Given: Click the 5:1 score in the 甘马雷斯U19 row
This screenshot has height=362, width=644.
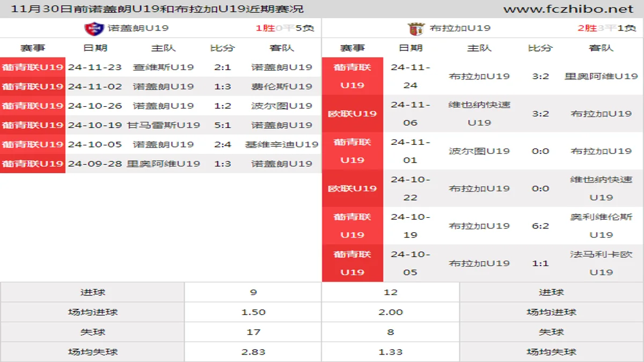Looking at the screenshot, I should [222, 125].
